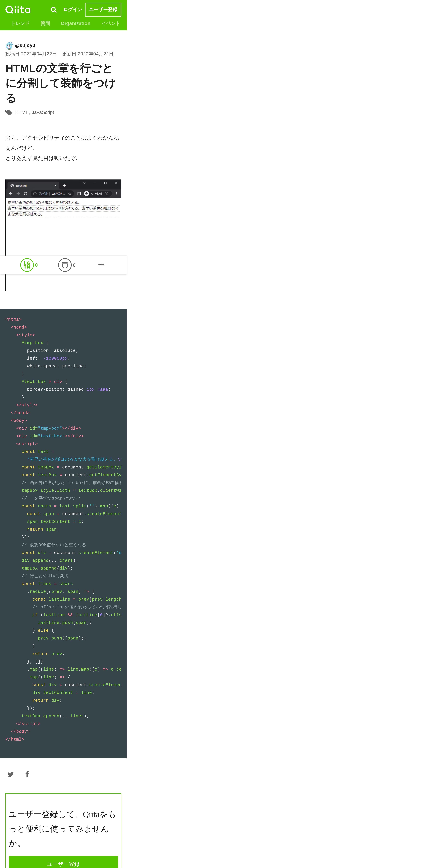
Task: Click the tags icon beside HTML
Action: [x=9, y=113]
